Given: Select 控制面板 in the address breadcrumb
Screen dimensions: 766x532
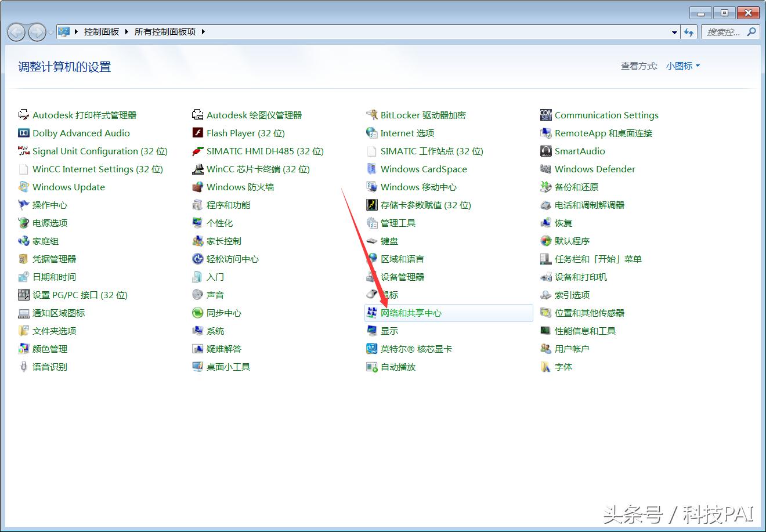Looking at the screenshot, I should [x=101, y=32].
